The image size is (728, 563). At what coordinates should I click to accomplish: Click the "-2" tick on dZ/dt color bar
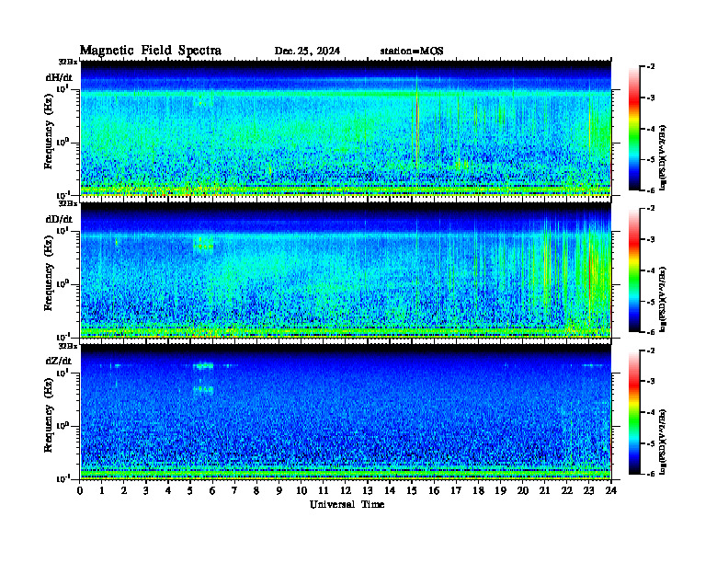pos(651,350)
